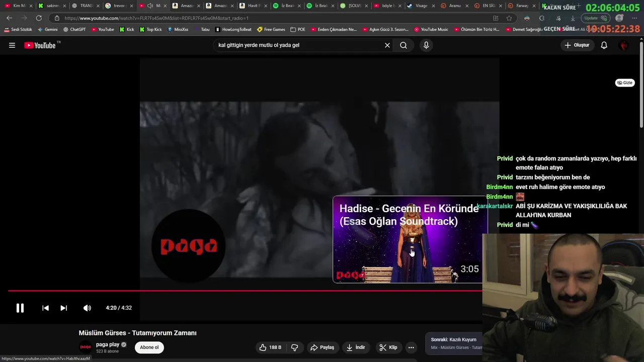Viewport: 644px width, 362px height.
Task: Click the browser back arrow
Action: point(9,18)
